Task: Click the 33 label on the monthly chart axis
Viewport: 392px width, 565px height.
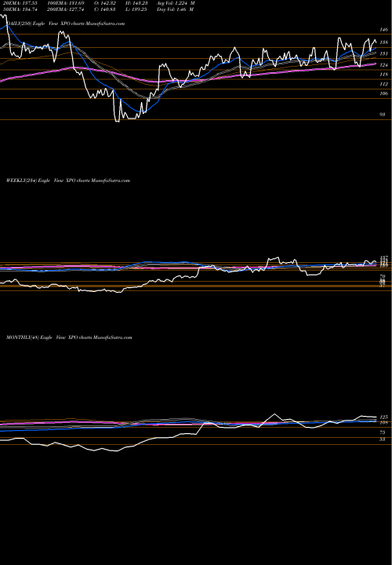Action: click(x=383, y=439)
